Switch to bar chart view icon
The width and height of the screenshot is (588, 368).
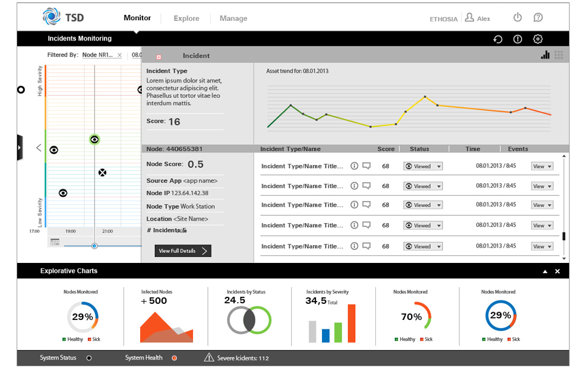pos(545,55)
